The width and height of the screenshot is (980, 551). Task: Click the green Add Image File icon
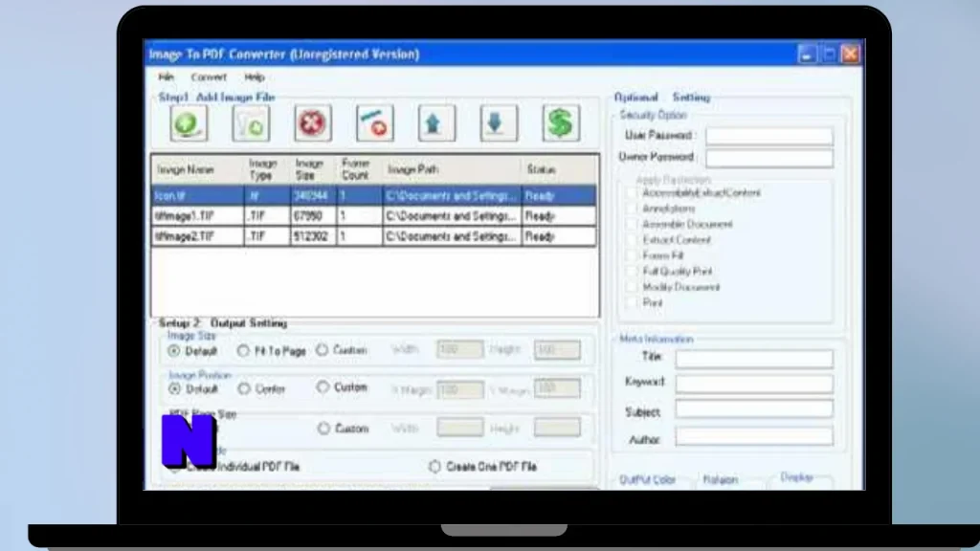(x=189, y=123)
